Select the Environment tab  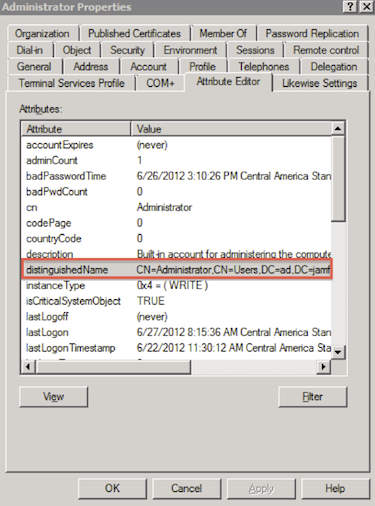click(x=190, y=50)
